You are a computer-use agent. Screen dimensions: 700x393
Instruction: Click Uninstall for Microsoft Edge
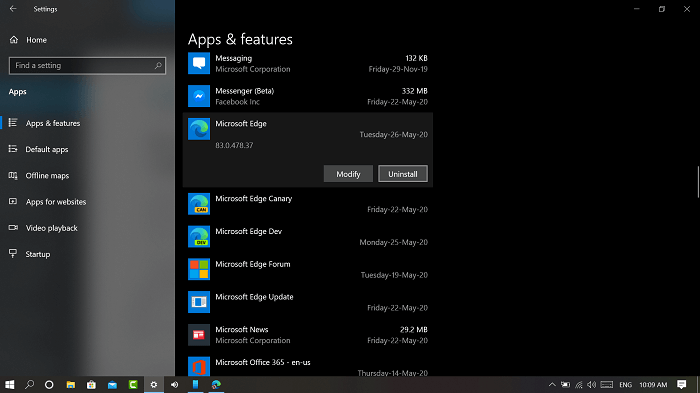point(403,174)
